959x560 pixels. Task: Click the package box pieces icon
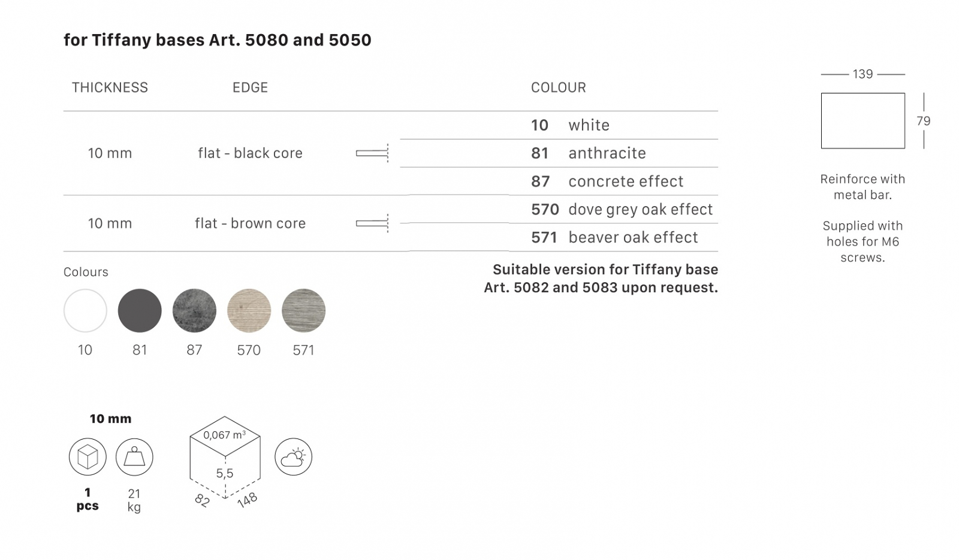(x=88, y=457)
